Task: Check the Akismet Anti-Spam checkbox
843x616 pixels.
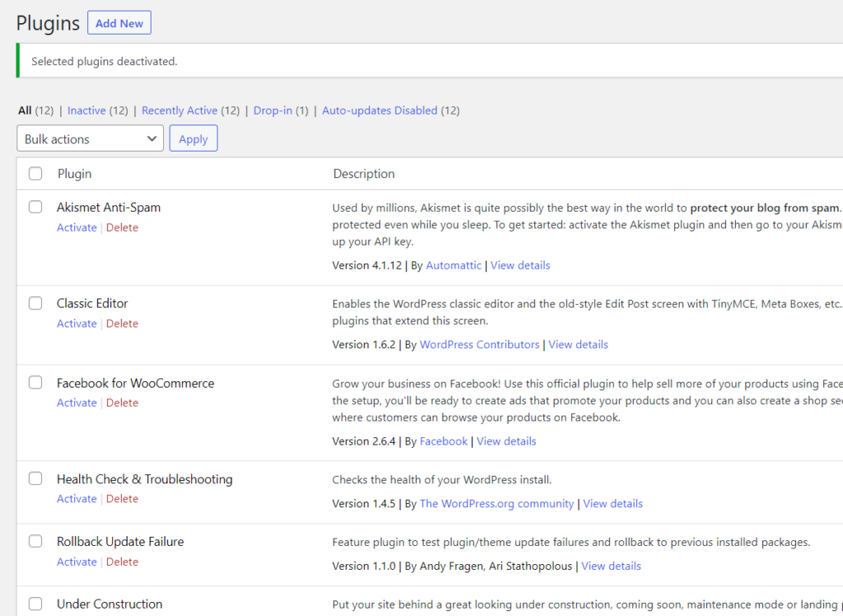Action: pyautogui.click(x=35, y=207)
